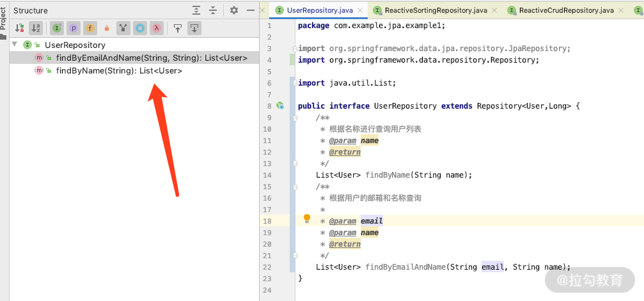
Task: Click 'findByEmailAndName' declaration on line 22
Action: click(405, 267)
